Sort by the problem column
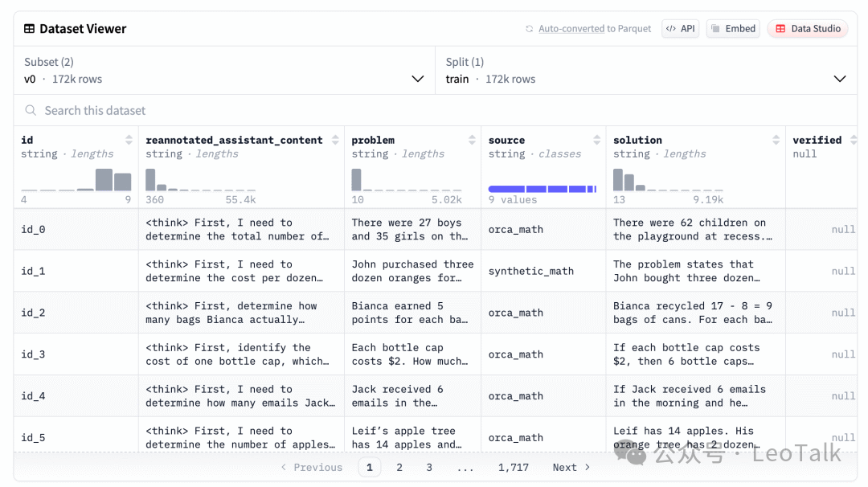 [x=472, y=140]
